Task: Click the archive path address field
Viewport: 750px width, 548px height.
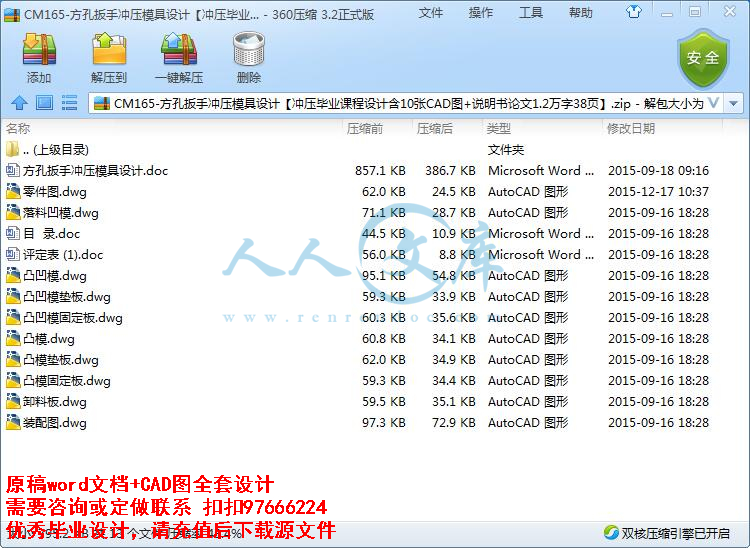Action: [x=407, y=103]
